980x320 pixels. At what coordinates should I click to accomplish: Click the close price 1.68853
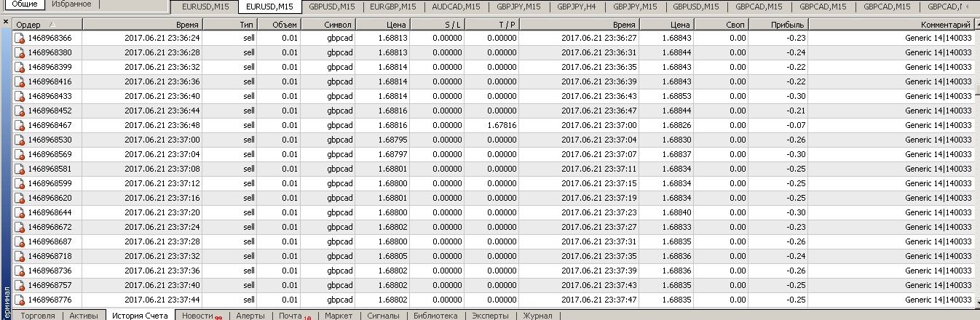click(676, 96)
